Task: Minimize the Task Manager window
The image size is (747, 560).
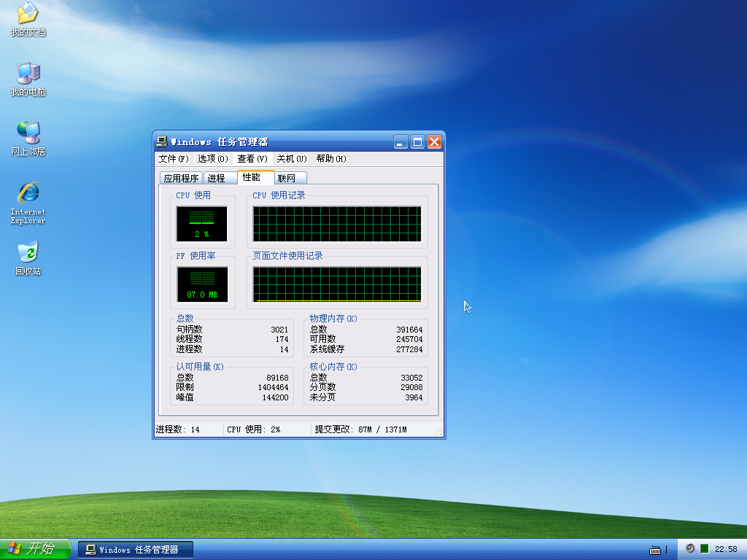Action: tap(400, 142)
